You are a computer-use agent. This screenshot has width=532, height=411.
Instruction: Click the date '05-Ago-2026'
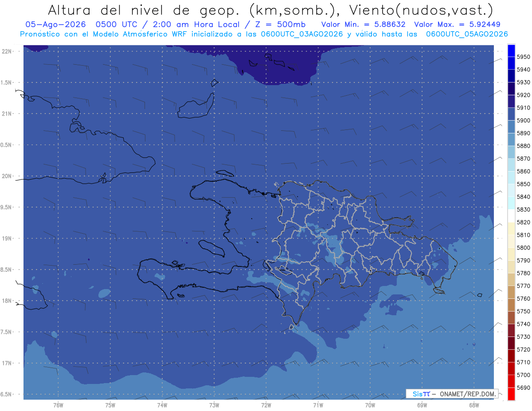tap(56, 24)
